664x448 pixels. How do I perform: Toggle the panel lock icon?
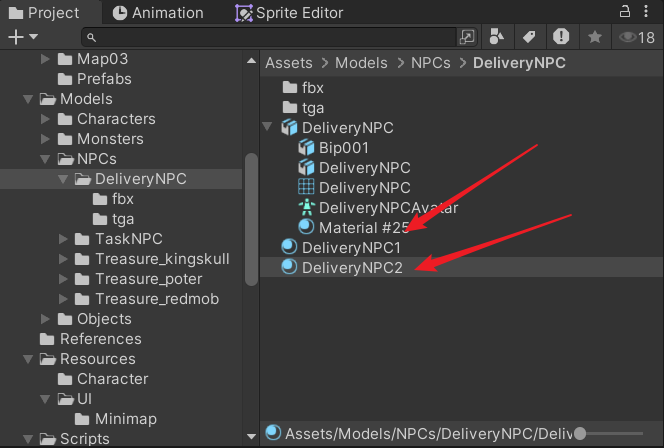click(x=624, y=12)
